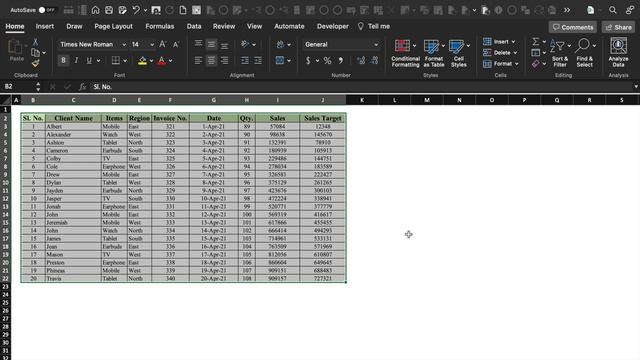Toggle Italic formatting
This screenshot has height=360, width=640.
point(76,60)
